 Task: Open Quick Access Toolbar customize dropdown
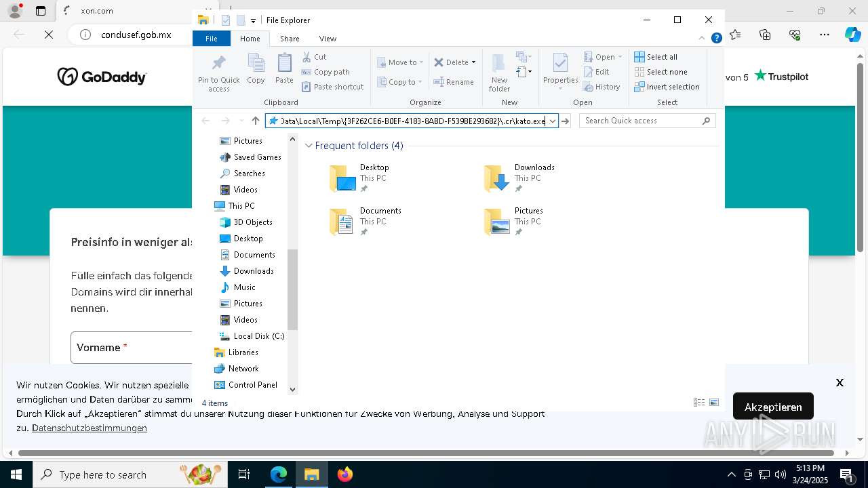253,21
